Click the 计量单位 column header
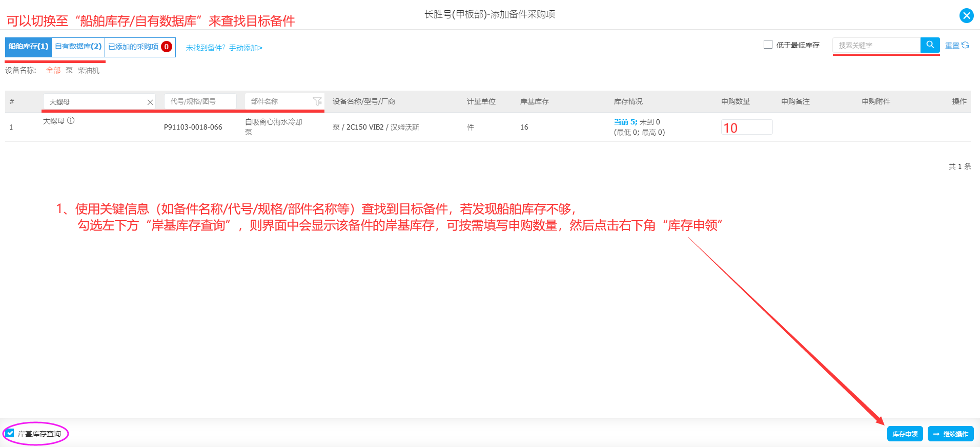 (481, 101)
